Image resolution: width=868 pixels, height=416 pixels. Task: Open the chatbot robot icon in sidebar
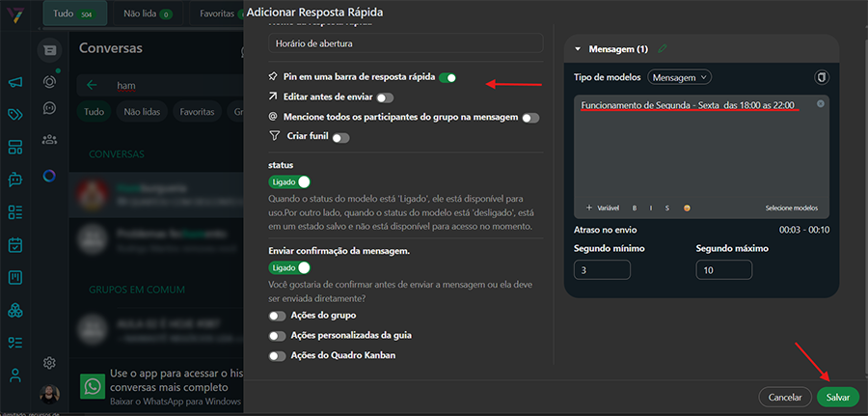(x=14, y=180)
